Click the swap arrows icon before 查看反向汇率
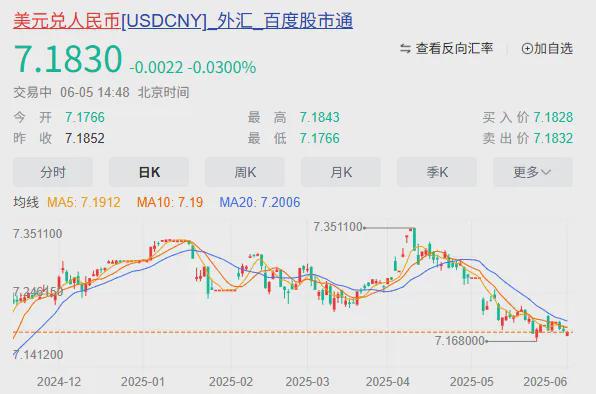Viewport: 596px width, 394px height. point(405,49)
